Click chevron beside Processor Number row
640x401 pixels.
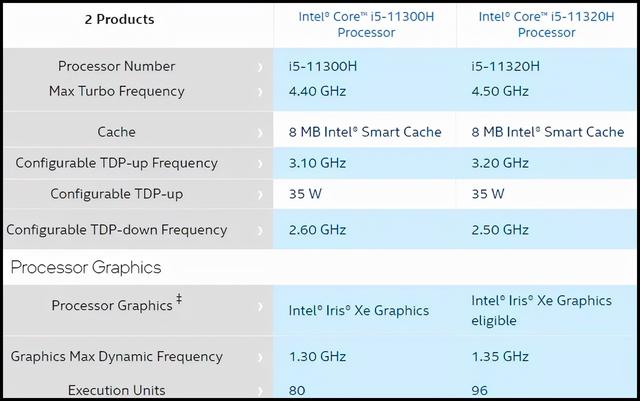pyautogui.click(x=260, y=67)
